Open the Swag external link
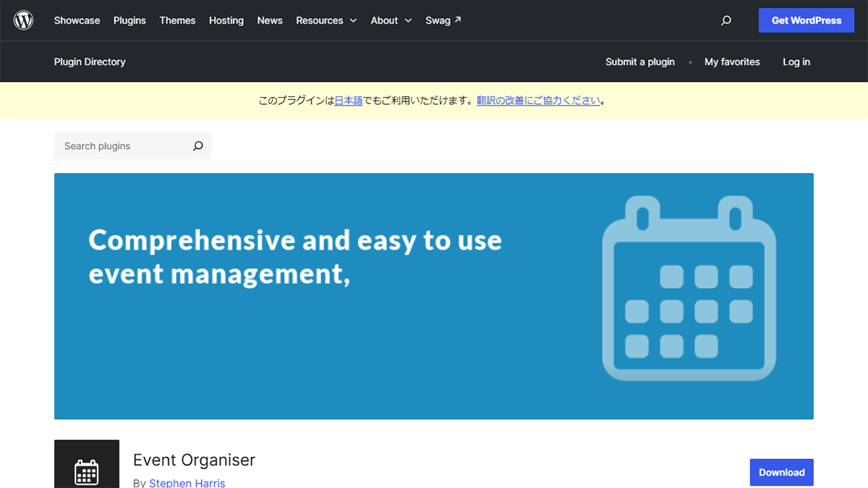This screenshot has height=488, width=868. pyautogui.click(x=443, y=20)
